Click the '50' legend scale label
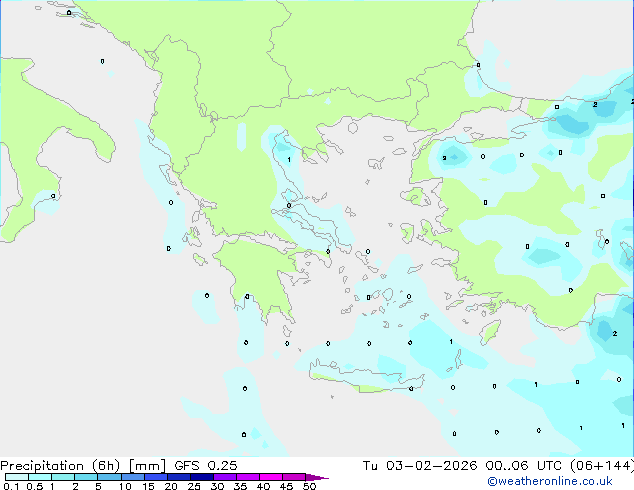Screen dimensions: 634x490 [309, 486]
